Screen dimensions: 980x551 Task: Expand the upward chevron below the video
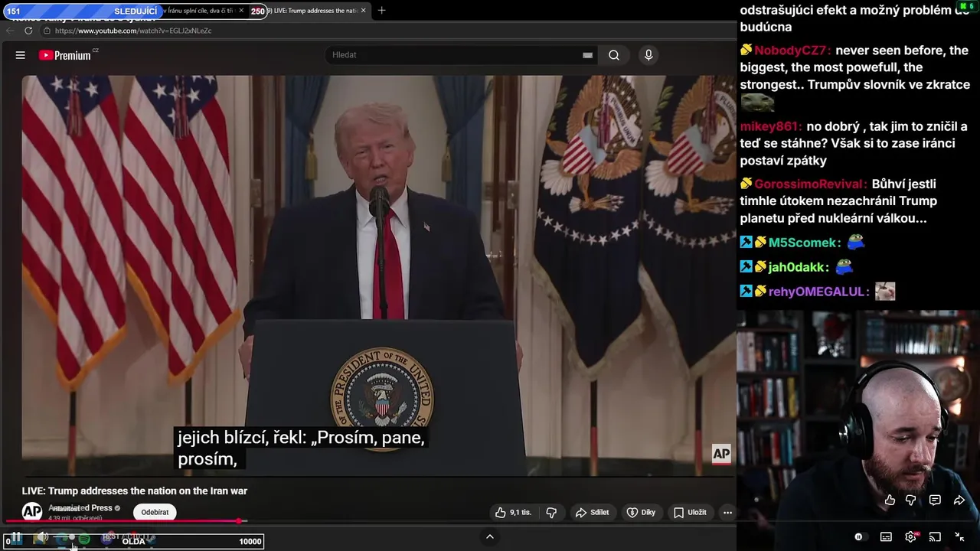[x=490, y=536]
